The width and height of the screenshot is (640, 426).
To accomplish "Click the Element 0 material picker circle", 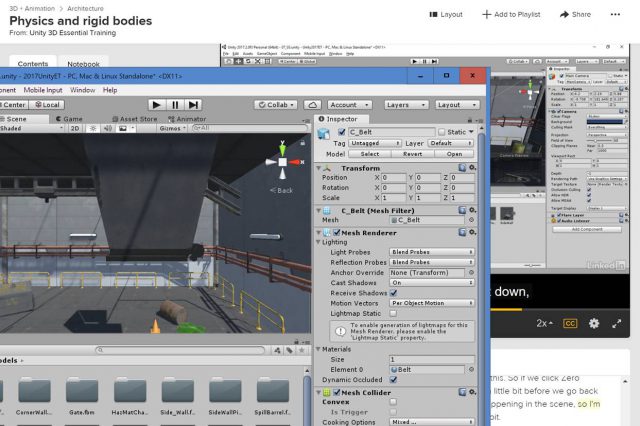I will 471,370.
